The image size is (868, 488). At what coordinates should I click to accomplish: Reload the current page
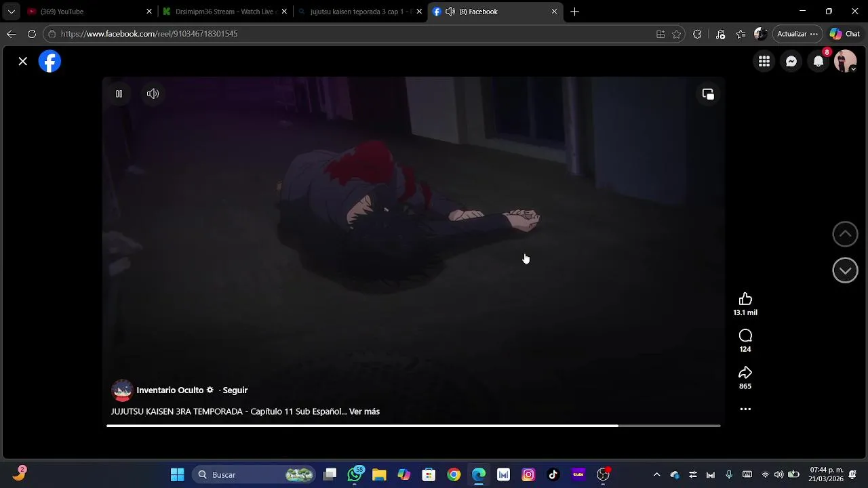point(32,34)
